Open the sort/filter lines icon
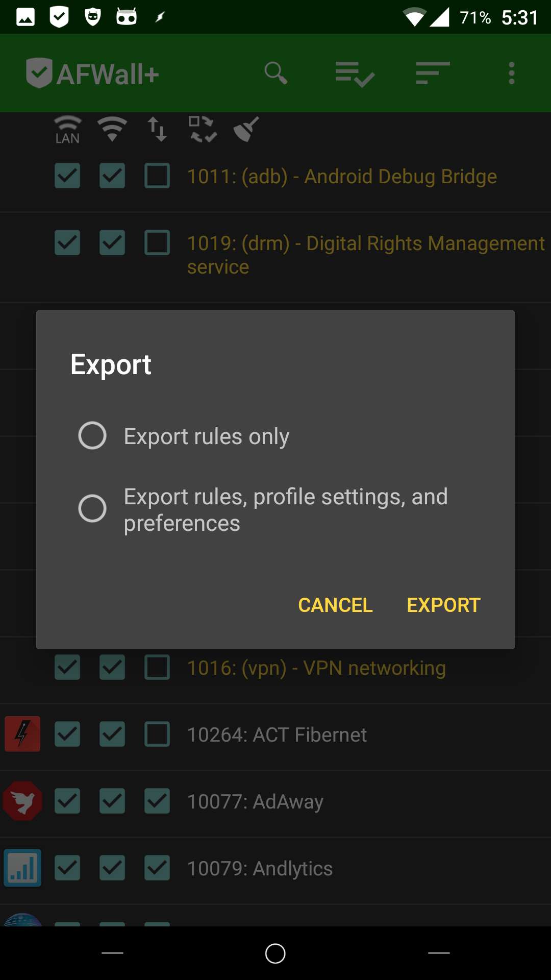The height and width of the screenshot is (980, 551). coord(433,73)
